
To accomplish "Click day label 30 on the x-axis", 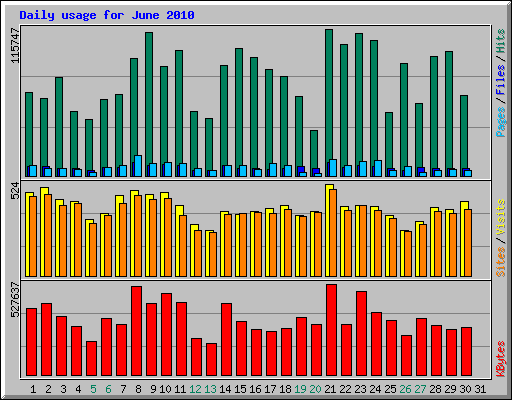I will tap(465, 389).
